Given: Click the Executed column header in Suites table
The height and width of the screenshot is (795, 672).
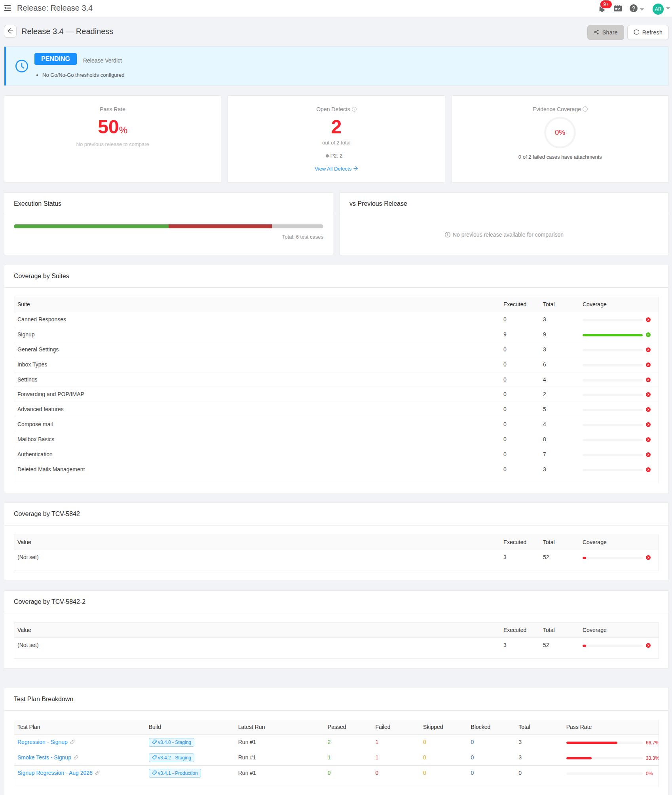Looking at the screenshot, I should pos(515,304).
